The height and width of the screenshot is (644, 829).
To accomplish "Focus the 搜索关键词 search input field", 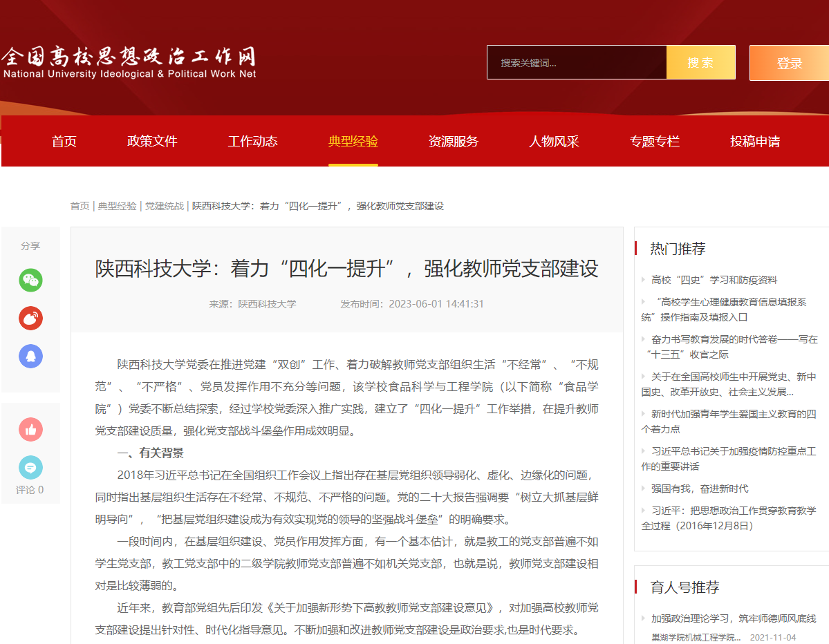I will pos(576,63).
